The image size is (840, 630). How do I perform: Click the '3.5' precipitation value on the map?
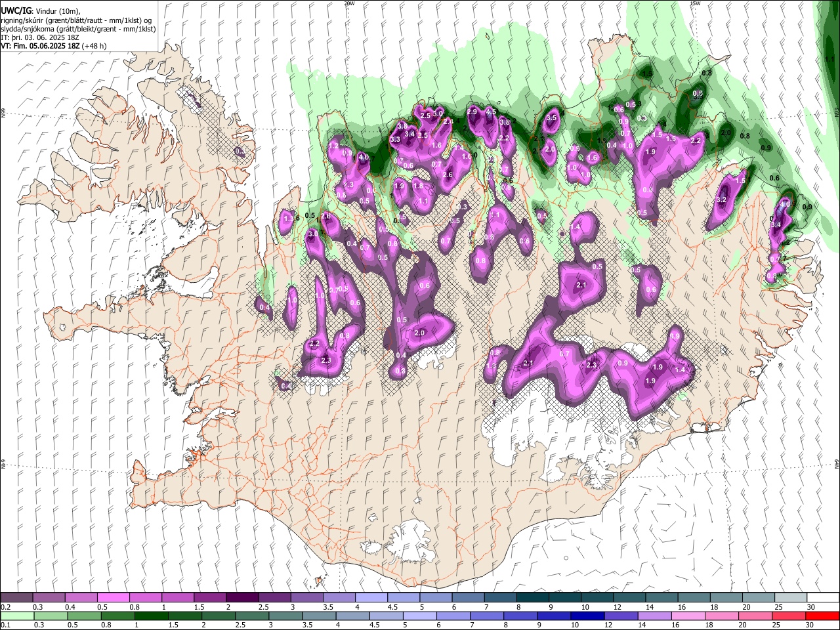click(x=551, y=118)
